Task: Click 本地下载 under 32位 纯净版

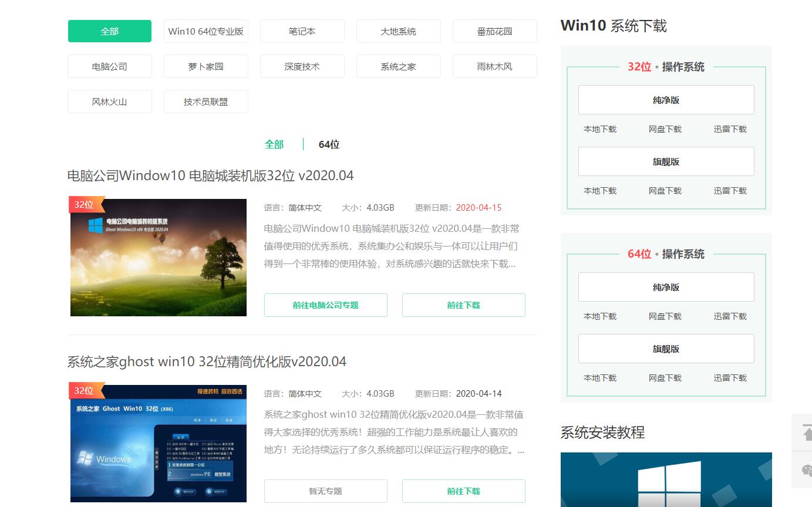Action: pos(600,129)
